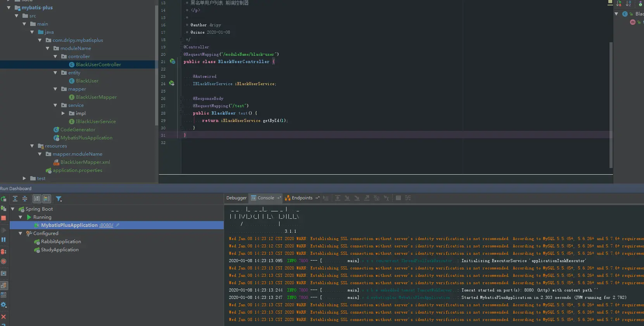Collapse the mybatis-plus project root

pos(9,8)
